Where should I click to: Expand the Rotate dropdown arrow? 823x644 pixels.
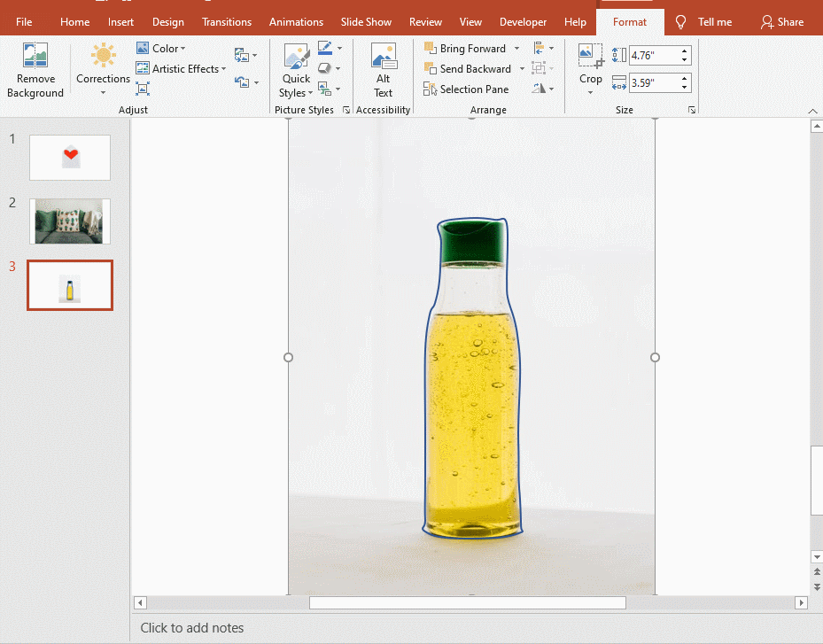pyautogui.click(x=551, y=89)
